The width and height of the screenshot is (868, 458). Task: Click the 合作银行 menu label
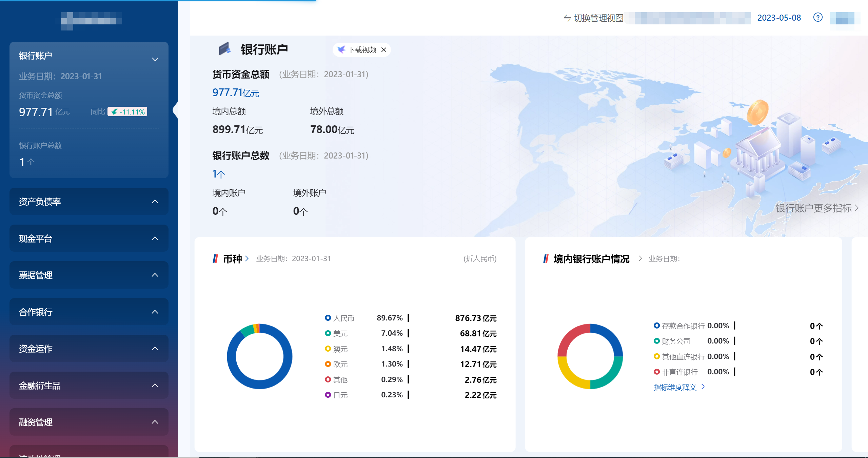(x=36, y=312)
